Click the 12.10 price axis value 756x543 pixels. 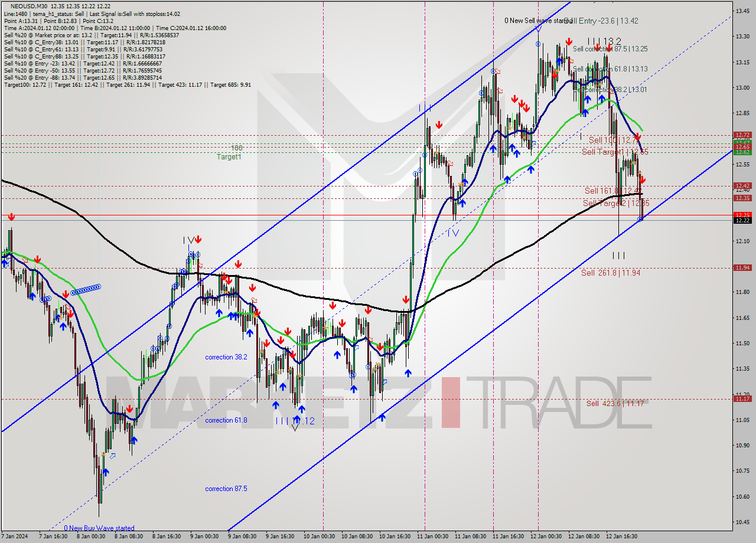742,241
